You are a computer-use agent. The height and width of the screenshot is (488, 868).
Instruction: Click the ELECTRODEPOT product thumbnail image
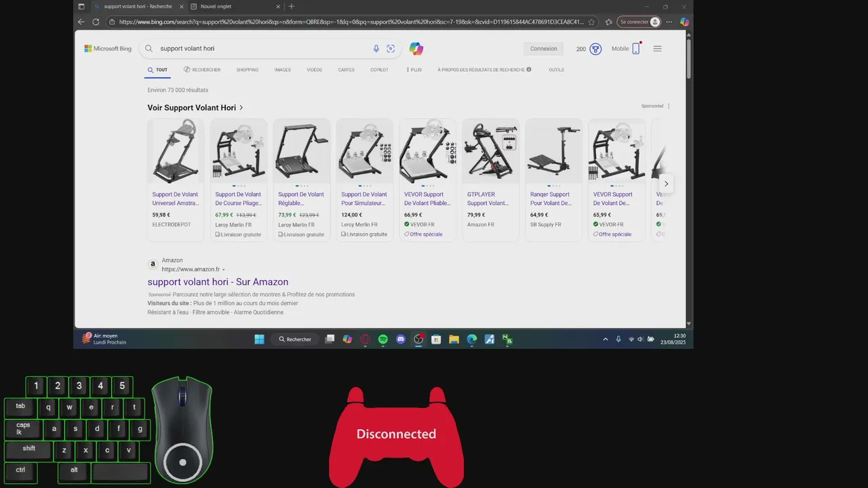(176, 150)
